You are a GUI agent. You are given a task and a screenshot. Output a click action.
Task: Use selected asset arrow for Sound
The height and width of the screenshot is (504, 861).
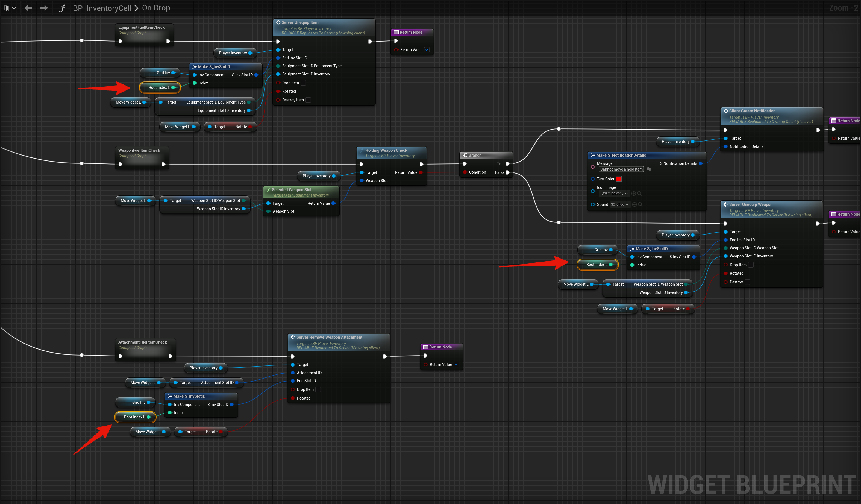[x=634, y=204]
